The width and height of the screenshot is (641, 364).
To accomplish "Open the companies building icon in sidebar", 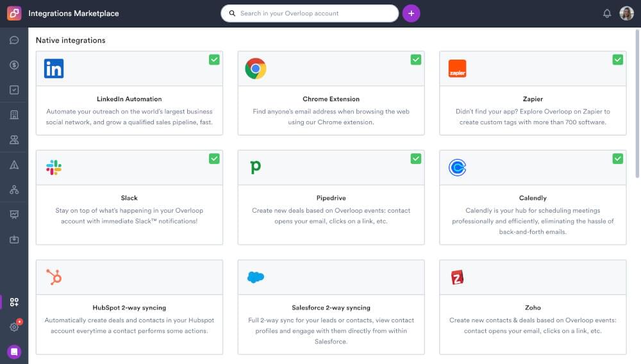I will pyautogui.click(x=14, y=115).
